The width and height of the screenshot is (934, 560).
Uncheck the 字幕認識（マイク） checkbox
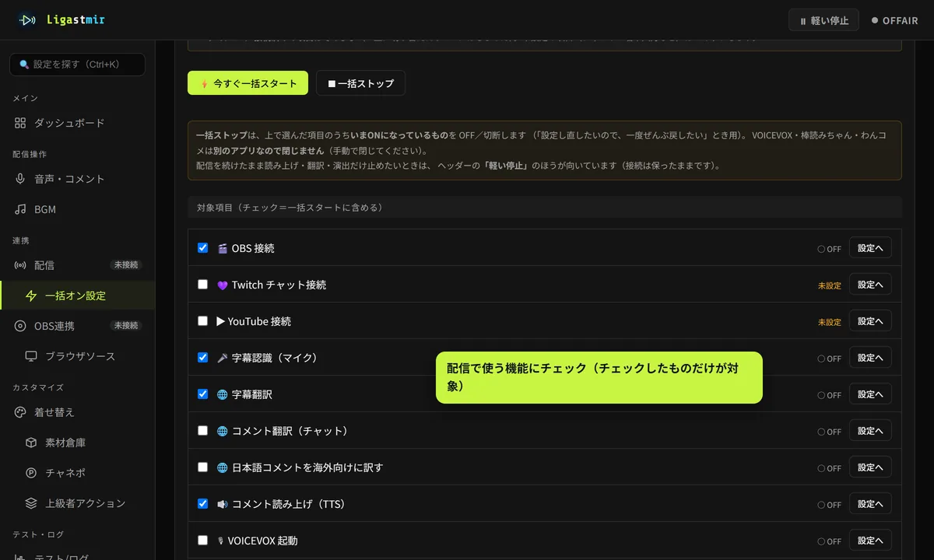pos(203,357)
